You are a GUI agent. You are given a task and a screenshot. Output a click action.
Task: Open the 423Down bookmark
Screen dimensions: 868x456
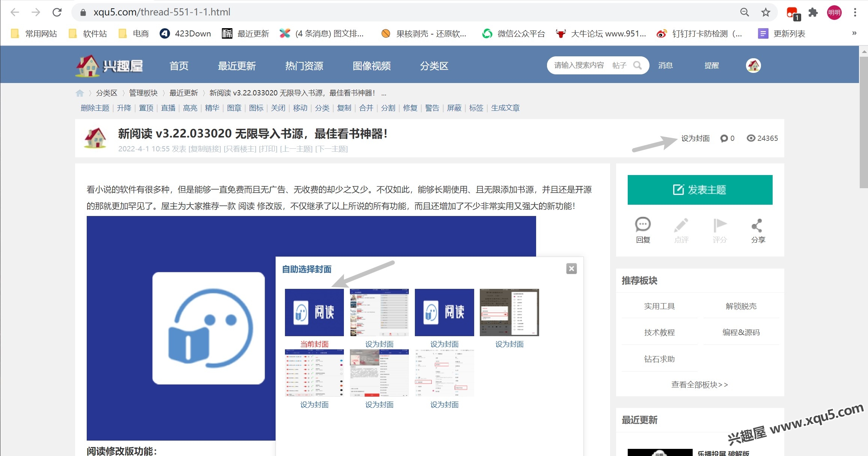(185, 34)
